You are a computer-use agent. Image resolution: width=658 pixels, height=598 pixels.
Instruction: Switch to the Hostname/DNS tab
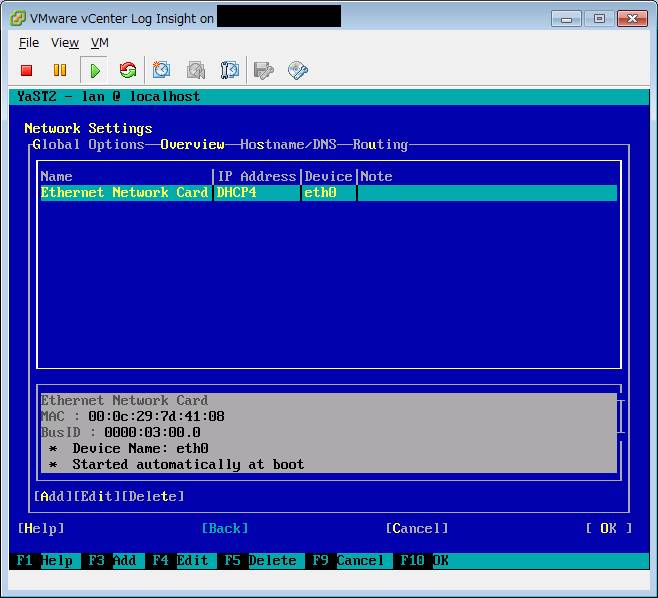point(288,144)
